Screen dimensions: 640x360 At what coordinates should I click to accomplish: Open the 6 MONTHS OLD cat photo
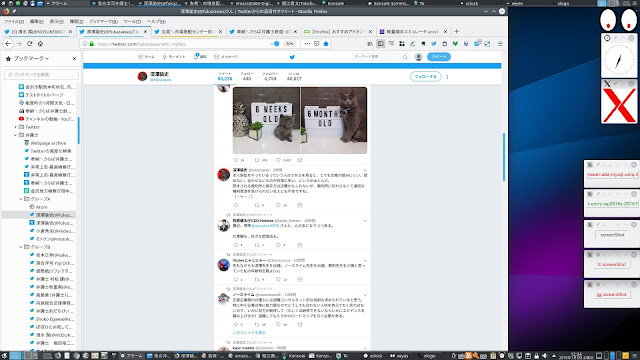[334, 120]
